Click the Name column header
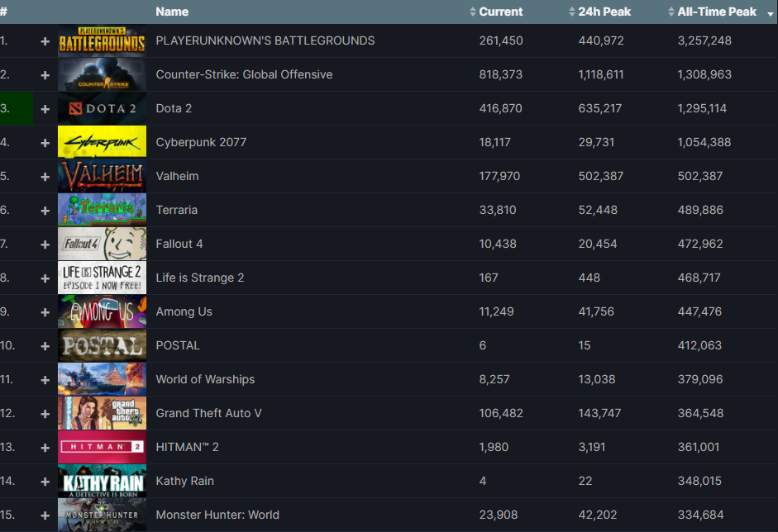The height and width of the screenshot is (532, 778). pyautogui.click(x=172, y=12)
